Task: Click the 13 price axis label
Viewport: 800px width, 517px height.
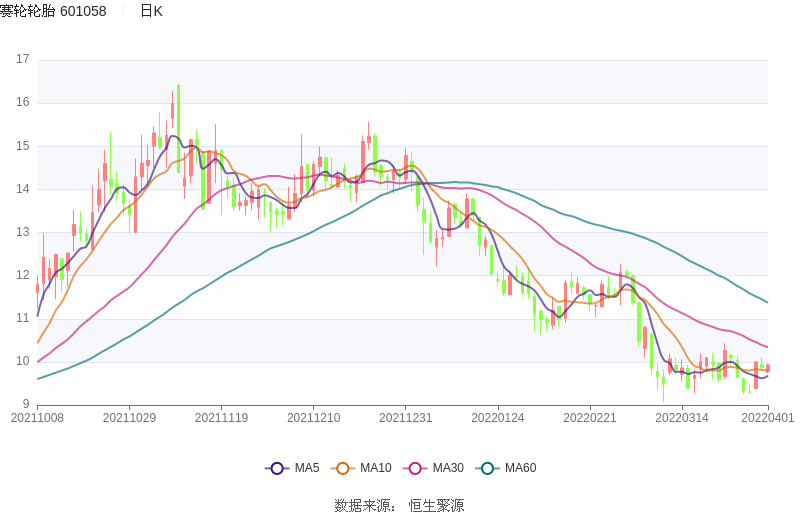Action: tap(23, 232)
